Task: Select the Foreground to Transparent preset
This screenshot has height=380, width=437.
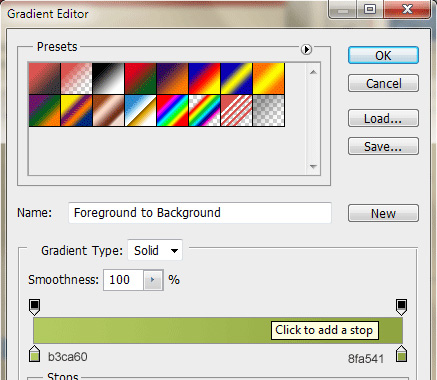Action: (76, 79)
